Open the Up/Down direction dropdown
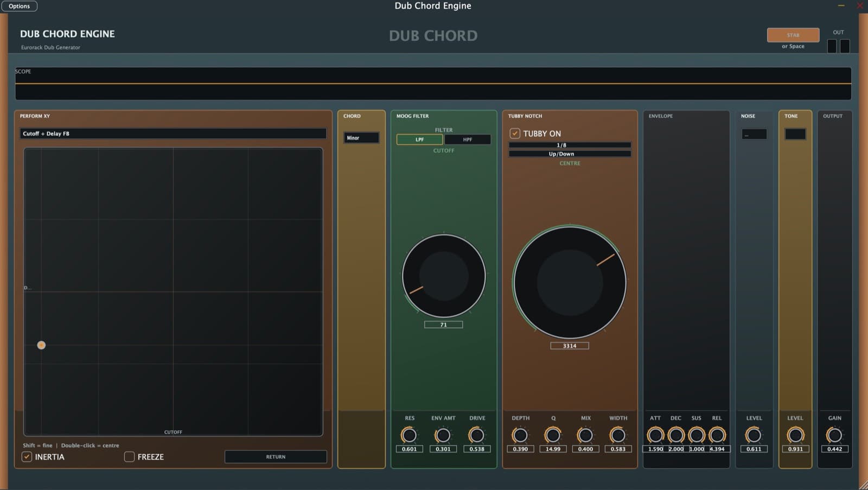The width and height of the screenshot is (868, 490). coord(570,154)
